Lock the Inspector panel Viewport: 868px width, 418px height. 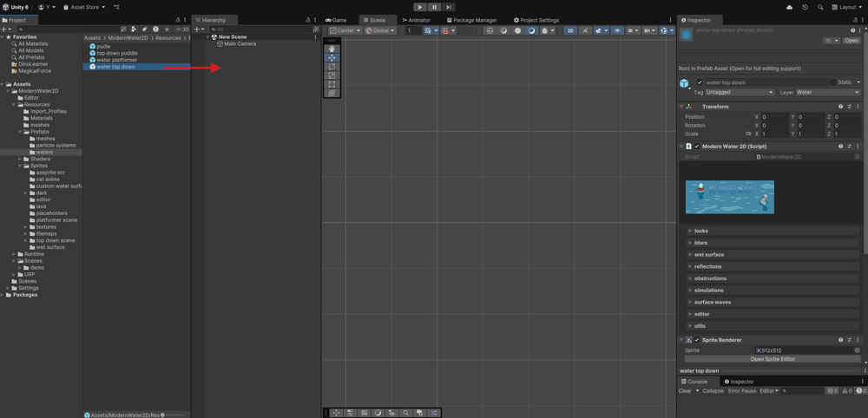tap(853, 20)
